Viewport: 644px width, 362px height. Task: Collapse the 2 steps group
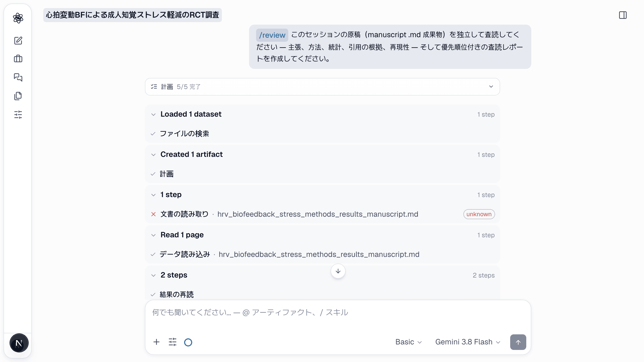point(153,275)
